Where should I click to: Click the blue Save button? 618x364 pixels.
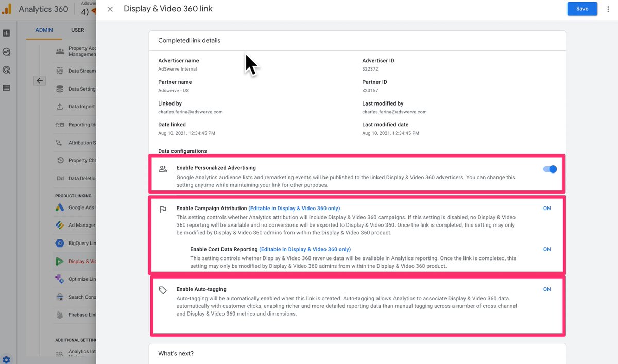point(582,9)
